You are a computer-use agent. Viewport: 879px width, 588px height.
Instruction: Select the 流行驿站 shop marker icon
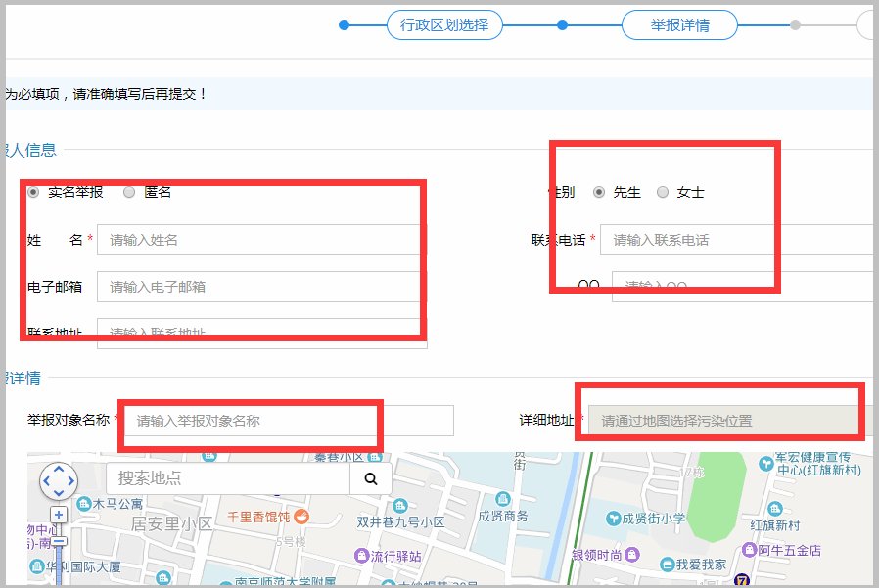click(x=360, y=554)
